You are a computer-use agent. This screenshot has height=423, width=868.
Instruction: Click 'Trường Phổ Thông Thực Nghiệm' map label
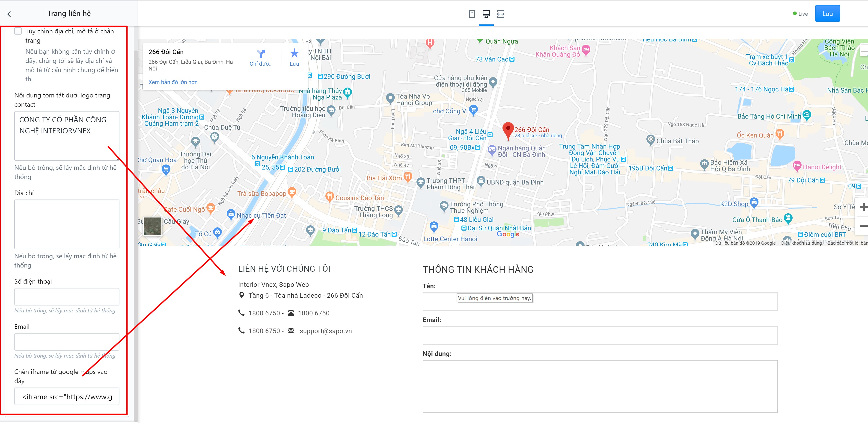point(476,207)
